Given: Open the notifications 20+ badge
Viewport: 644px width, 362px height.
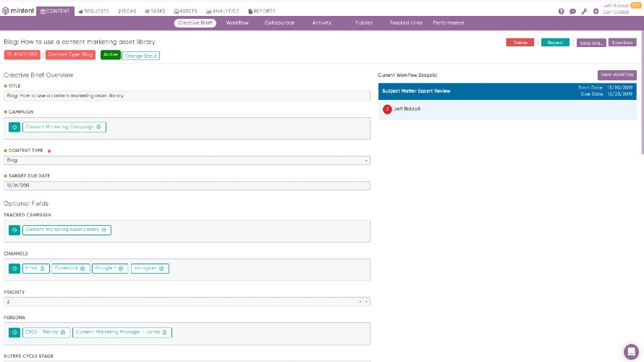Looking at the screenshot, I should (635, 5).
